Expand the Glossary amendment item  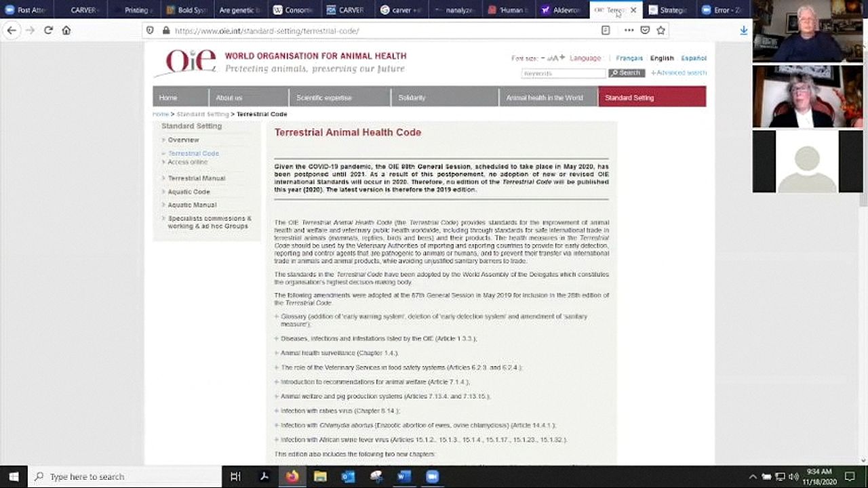coord(277,317)
